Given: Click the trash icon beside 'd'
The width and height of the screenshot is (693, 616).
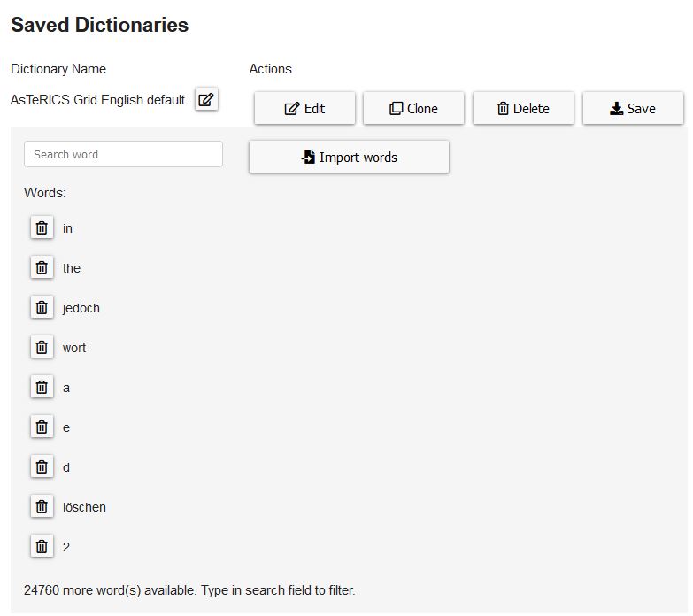Looking at the screenshot, I should pyautogui.click(x=42, y=467).
